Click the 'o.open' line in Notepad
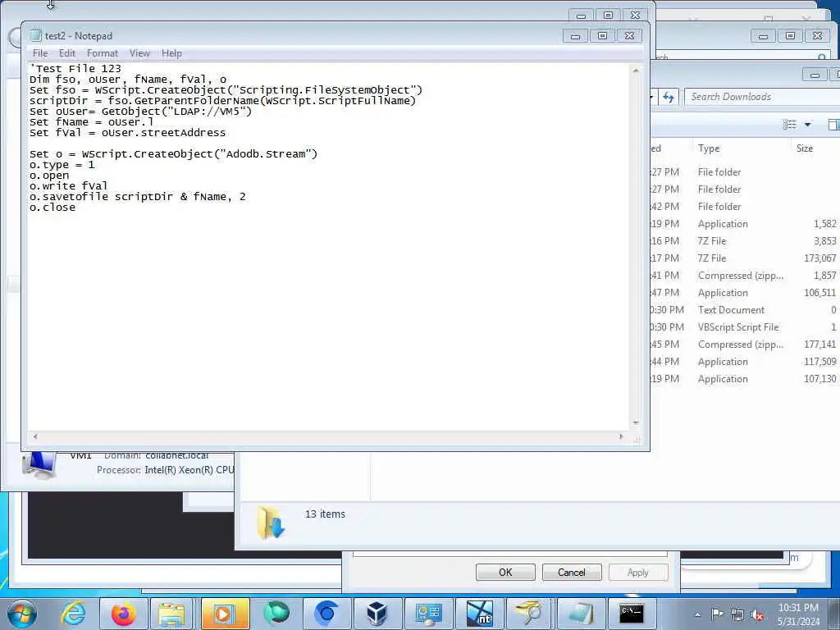The image size is (840, 630). (49, 176)
